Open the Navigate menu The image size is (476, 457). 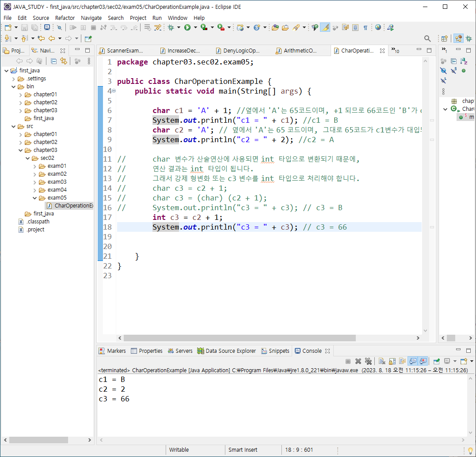tap(91, 18)
